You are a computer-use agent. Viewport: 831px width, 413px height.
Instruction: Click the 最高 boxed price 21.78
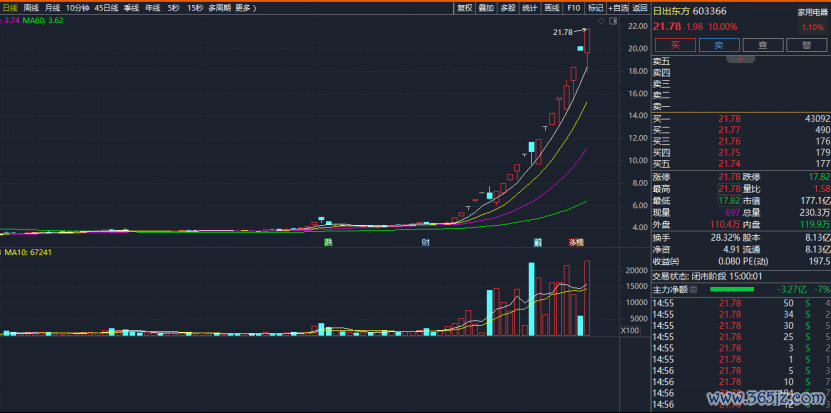729,189
